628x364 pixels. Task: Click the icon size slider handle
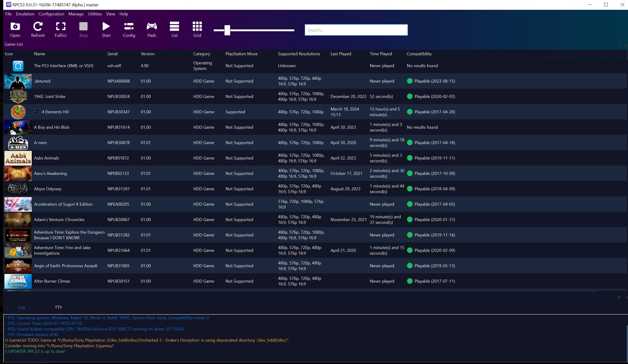(x=227, y=30)
